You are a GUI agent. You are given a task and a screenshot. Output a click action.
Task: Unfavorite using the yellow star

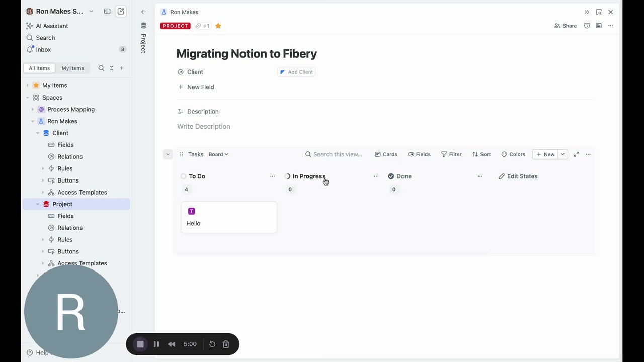point(218,26)
